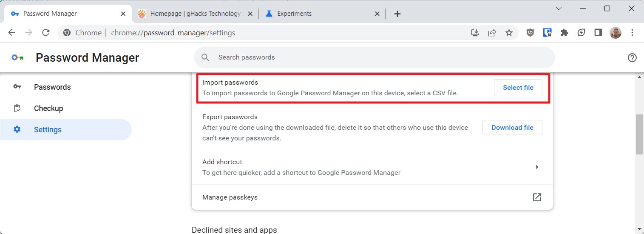Click the vertical scrollbar thumb
Viewport: 644px width, 234px height.
click(639, 134)
